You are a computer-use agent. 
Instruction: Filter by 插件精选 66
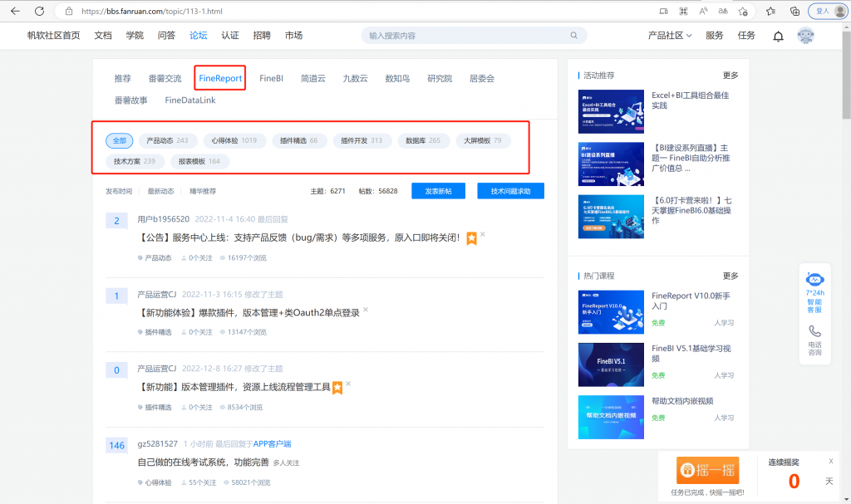coord(299,140)
